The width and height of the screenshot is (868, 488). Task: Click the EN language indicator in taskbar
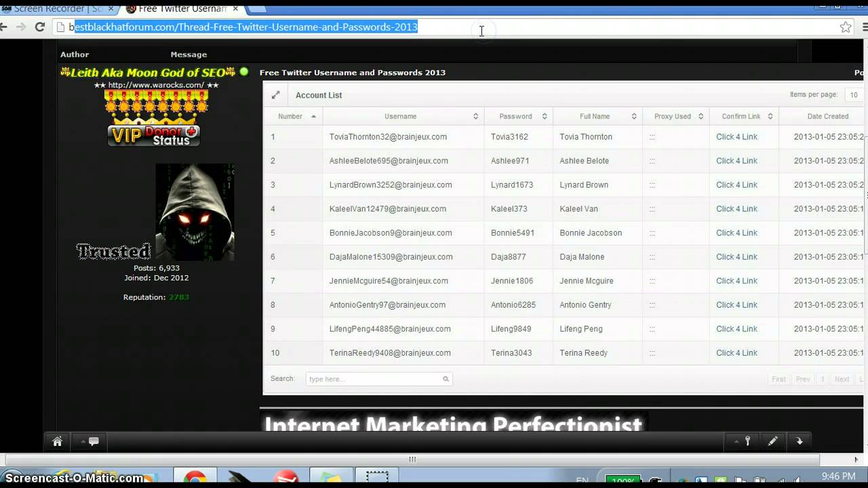[582, 480]
